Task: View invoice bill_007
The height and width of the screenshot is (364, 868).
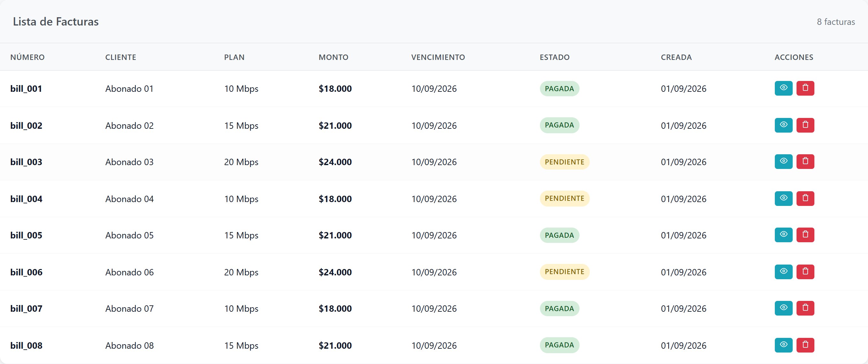Action: point(783,308)
